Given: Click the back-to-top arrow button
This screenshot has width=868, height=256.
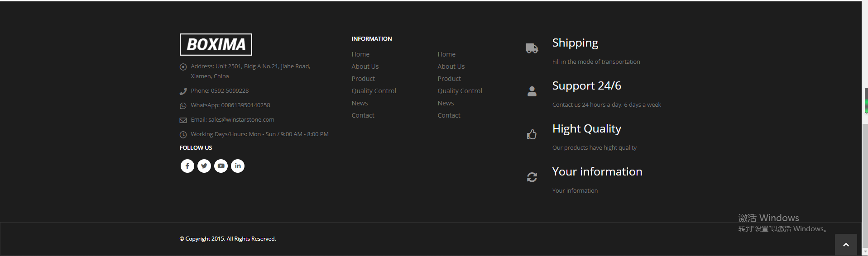Looking at the screenshot, I should click(846, 245).
